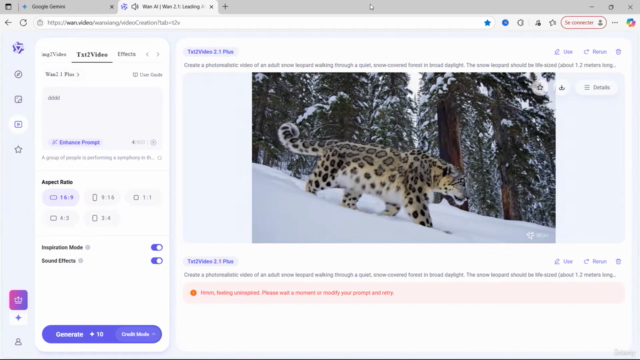Open the favorites star sidebar icon
This screenshot has height=360, width=640.
[18, 149]
